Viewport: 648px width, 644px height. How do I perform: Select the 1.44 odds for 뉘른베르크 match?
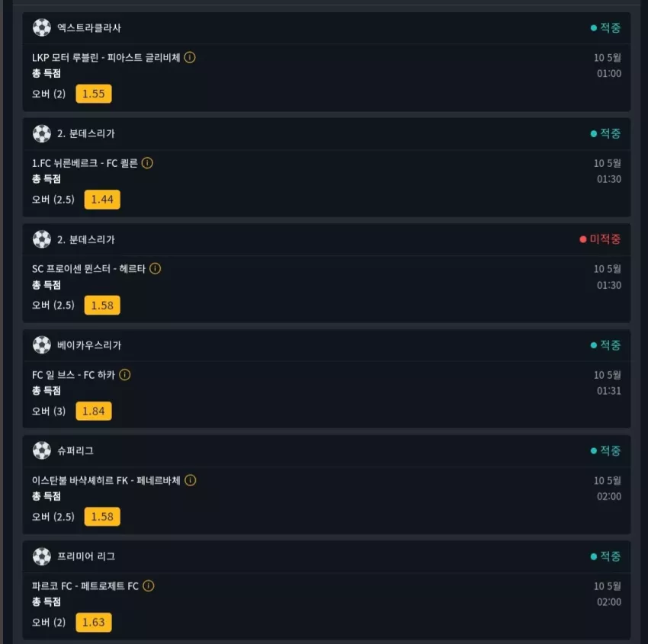click(102, 200)
